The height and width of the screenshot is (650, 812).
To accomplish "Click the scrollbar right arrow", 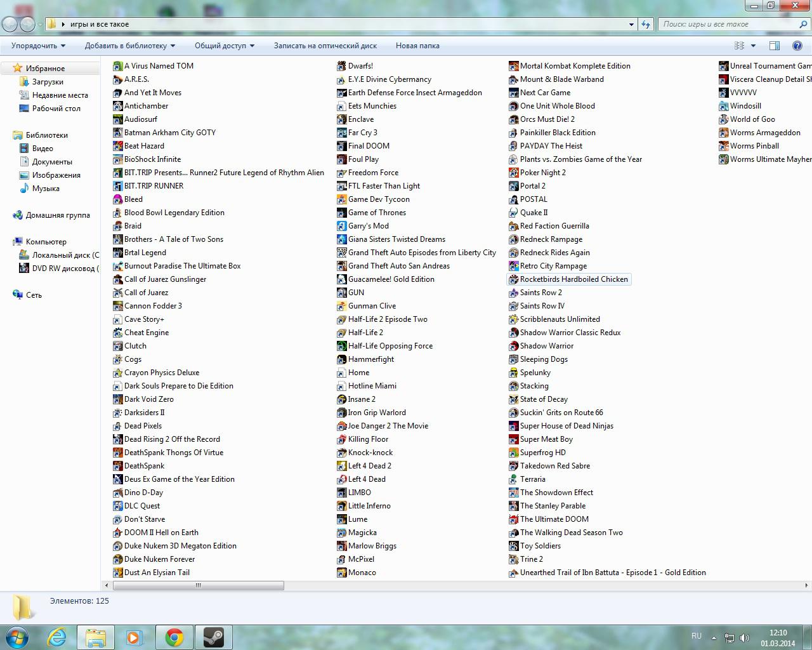I will (807, 585).
